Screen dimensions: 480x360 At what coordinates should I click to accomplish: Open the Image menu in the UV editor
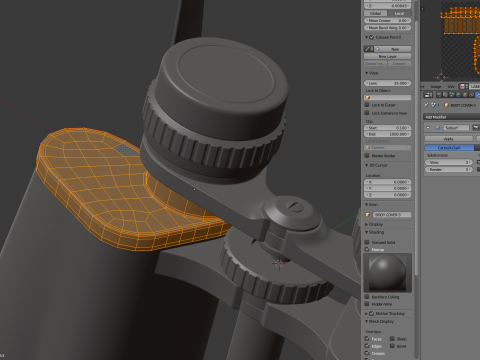[436, 87]
